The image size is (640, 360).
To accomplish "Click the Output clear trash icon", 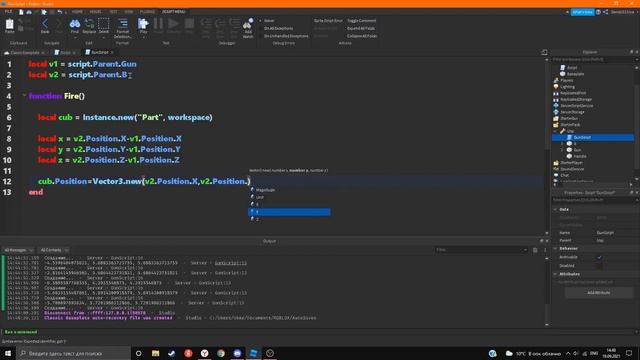I will point(535,250).
